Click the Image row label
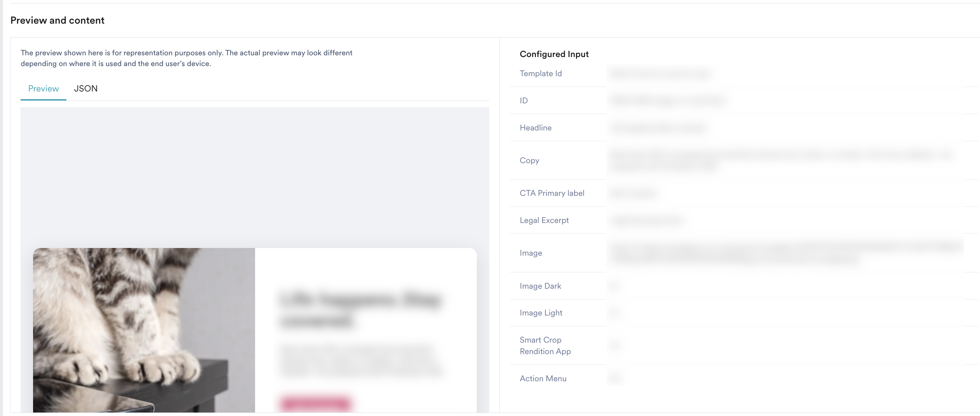Viewport: 980px width, 416px height. point(531,253)
